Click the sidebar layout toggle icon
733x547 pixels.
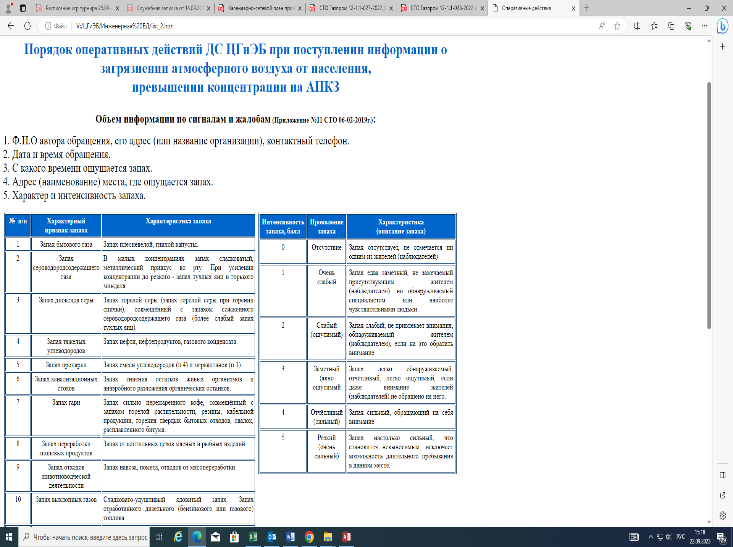point(723,475)
